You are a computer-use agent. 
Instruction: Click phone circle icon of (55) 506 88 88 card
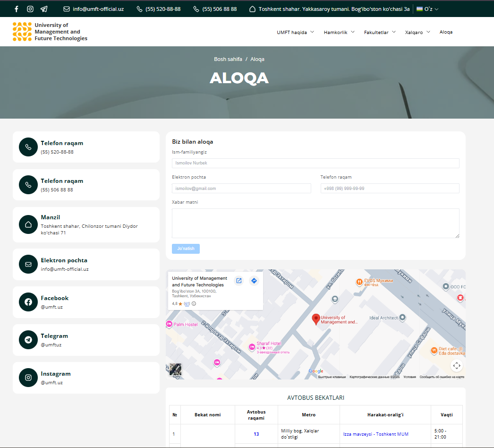point(28,185)
